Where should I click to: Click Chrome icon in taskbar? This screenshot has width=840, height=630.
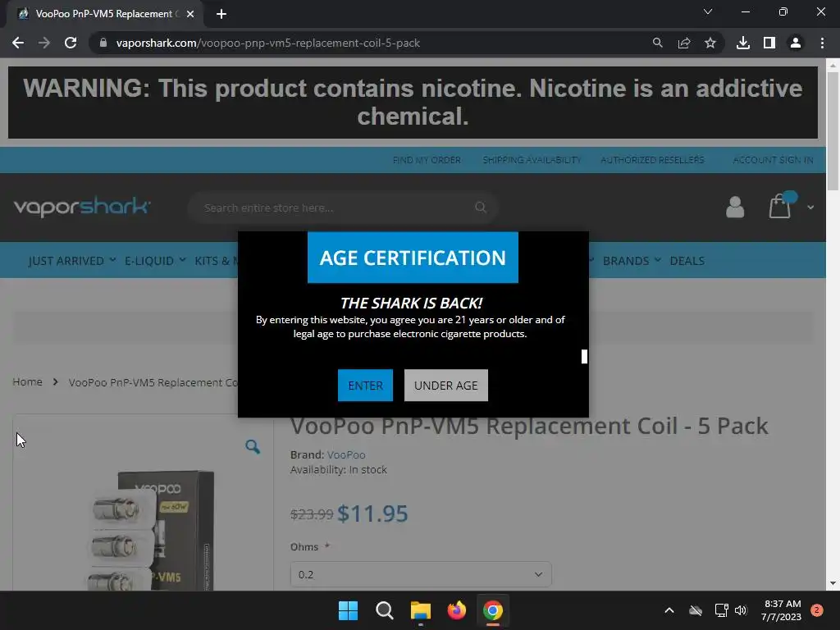[x=493, y=610]
